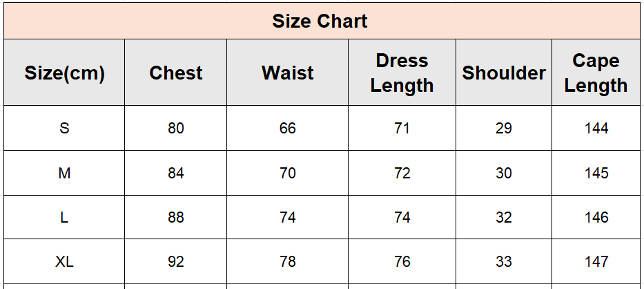Select the size XL row label
This screenshot has width=644, height=289.
tap(64, 261)
